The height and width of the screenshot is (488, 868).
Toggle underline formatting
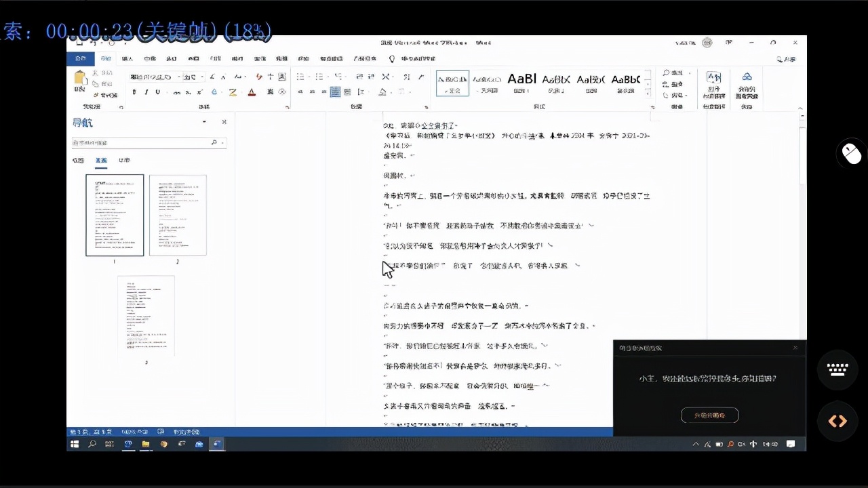pyautogui.click(x=157, y=92)
